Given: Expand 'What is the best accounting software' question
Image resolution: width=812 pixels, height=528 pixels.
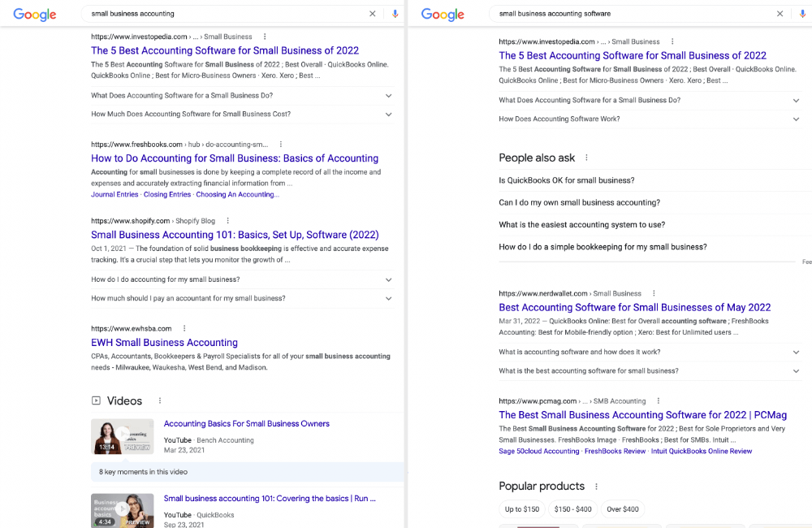Looking at the screenshot, I should tap(650, 371).
